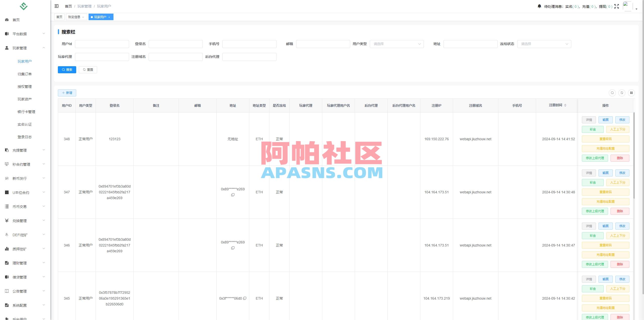Viewport: 644px width, 320px height.
Task: Open 实名认证 in the sidebar menu
Action: coord(25,124)
